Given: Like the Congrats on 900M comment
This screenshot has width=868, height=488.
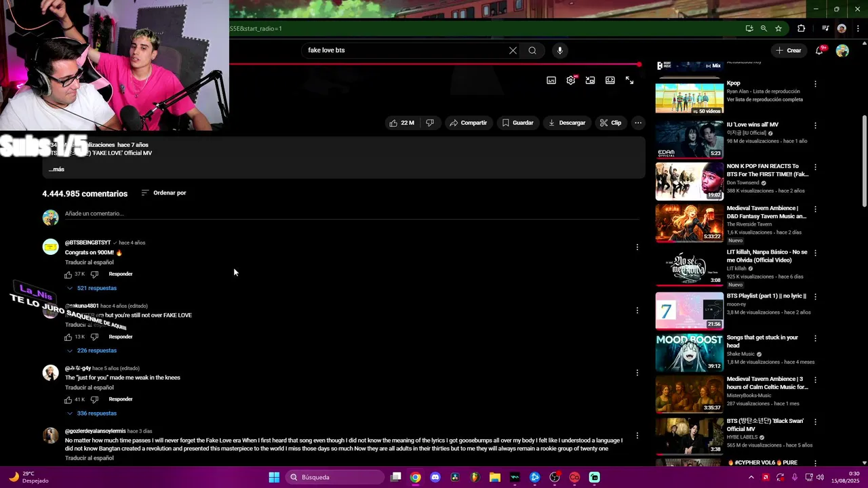Looking at the screenshot, I should (x=68, y=274).
